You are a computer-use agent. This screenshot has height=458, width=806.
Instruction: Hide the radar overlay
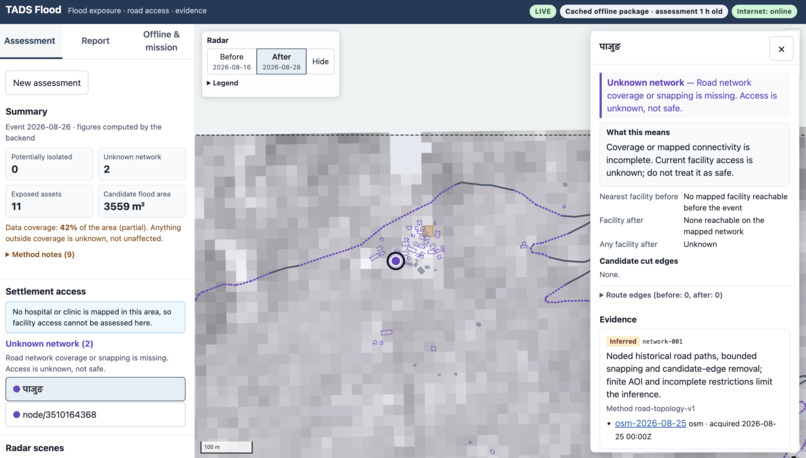(x=320, y=62)
